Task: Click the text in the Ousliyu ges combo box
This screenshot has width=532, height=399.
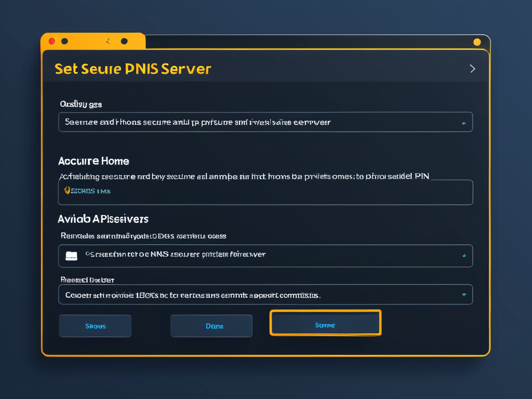Action: (x=197, y=123)
